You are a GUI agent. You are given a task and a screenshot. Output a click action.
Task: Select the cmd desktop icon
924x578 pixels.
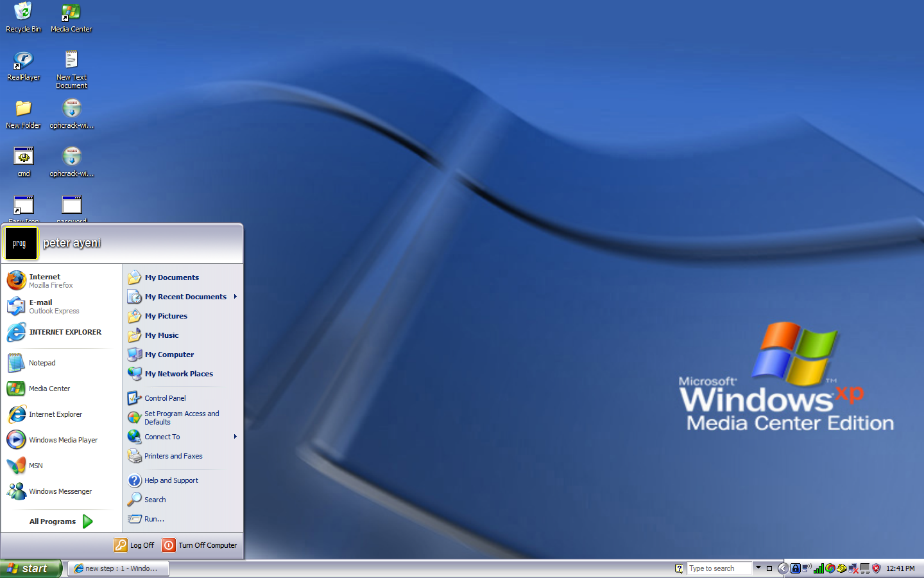click(24, 162)
